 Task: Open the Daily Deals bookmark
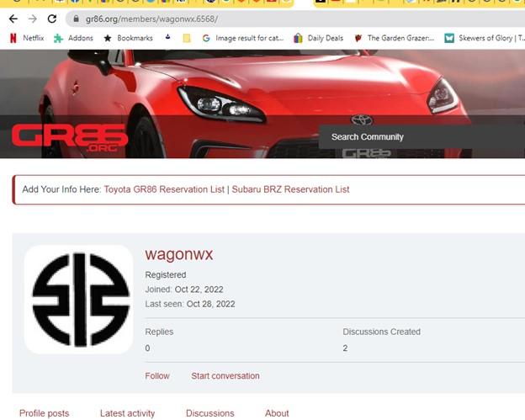[x=320, y=38]
